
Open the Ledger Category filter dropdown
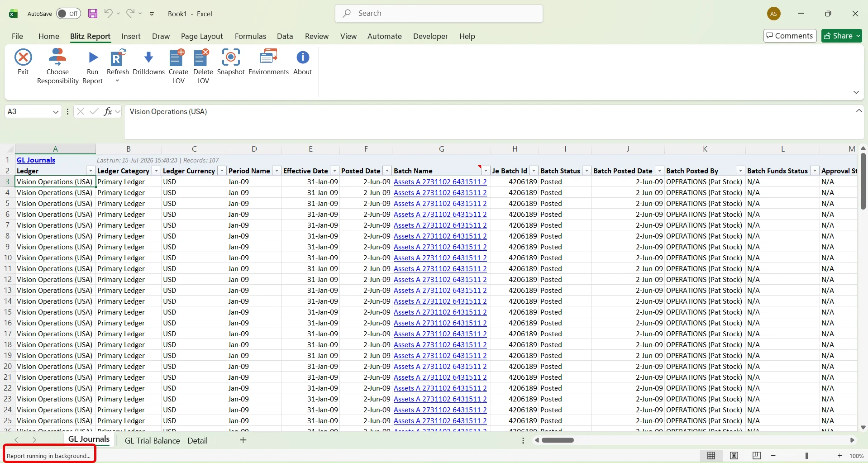156,171
